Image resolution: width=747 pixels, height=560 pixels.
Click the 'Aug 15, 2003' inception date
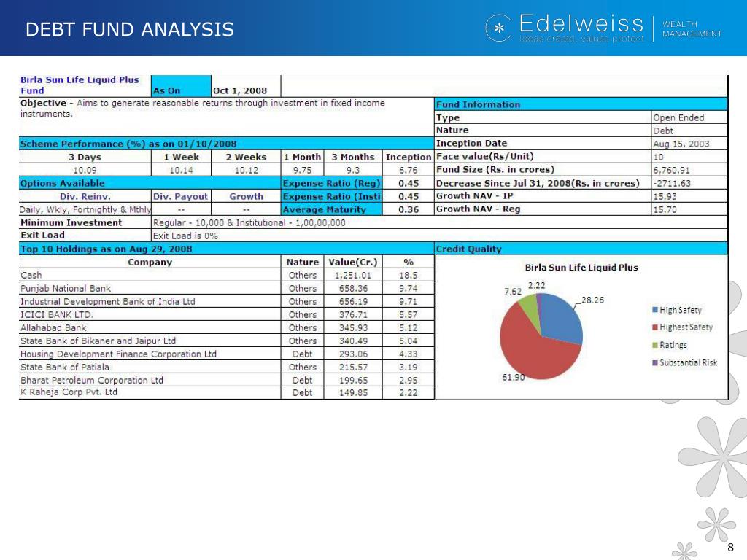(x=681, y=144)
